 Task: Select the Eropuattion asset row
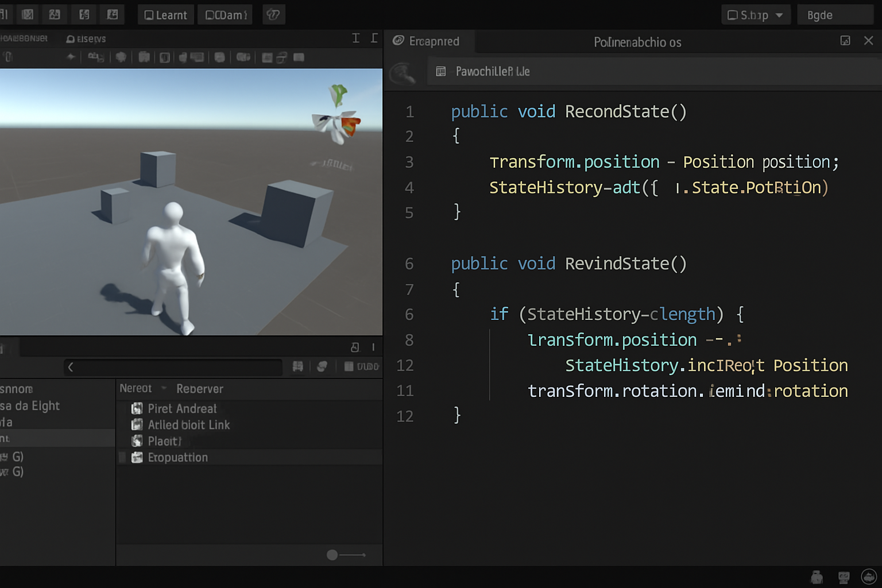(250, 458)
